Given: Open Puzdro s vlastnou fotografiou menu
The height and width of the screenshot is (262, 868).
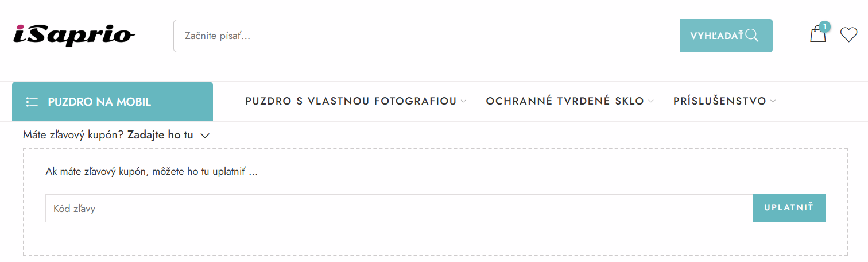Looking at the screenshot, I should pos(351,102).
